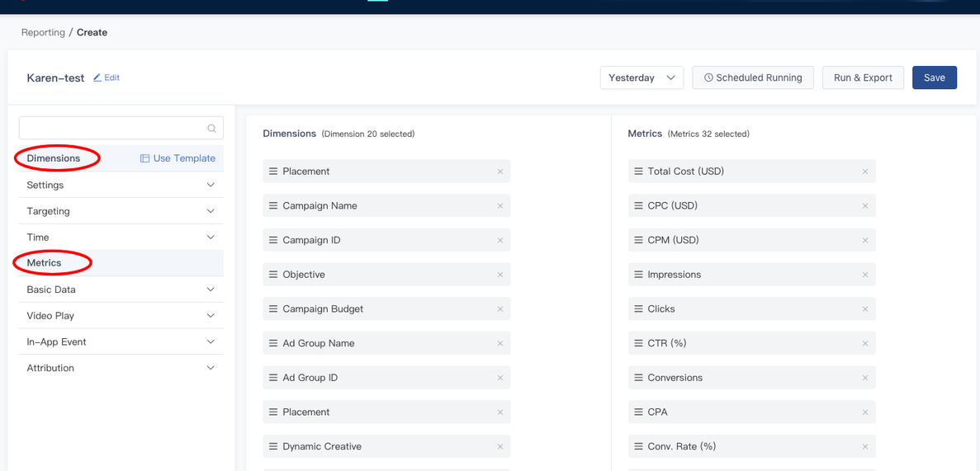Expand the Video Play section
The height and width of the screenshot is (471, 980).
coord(121,315)
